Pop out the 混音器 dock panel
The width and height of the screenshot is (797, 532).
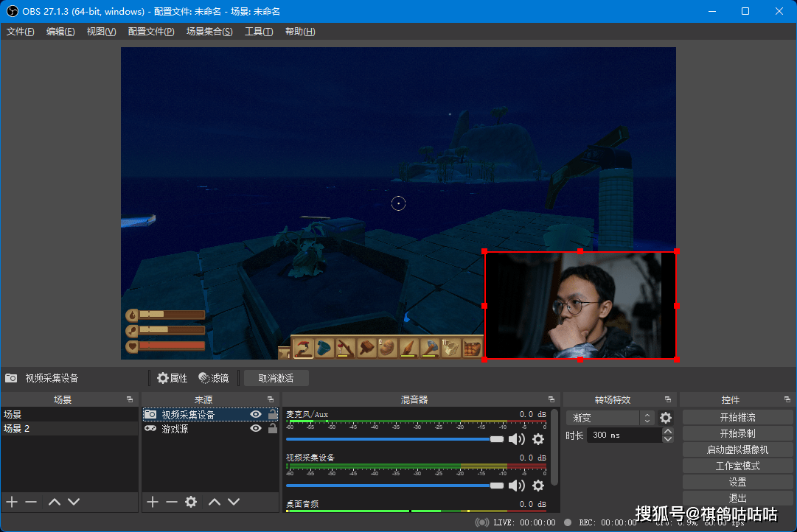551,399
